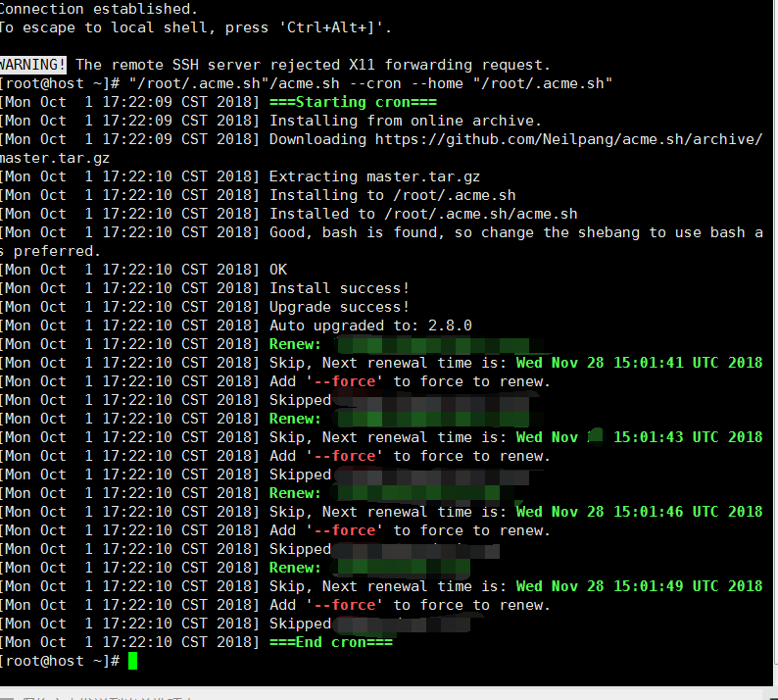Click the final '[root@host ~]#' prompt

60,662
